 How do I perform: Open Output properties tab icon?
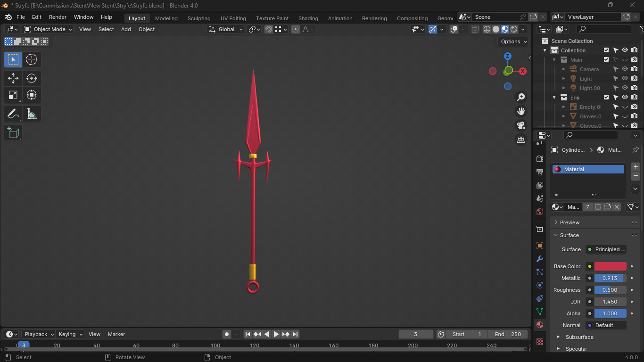point(540,172)
